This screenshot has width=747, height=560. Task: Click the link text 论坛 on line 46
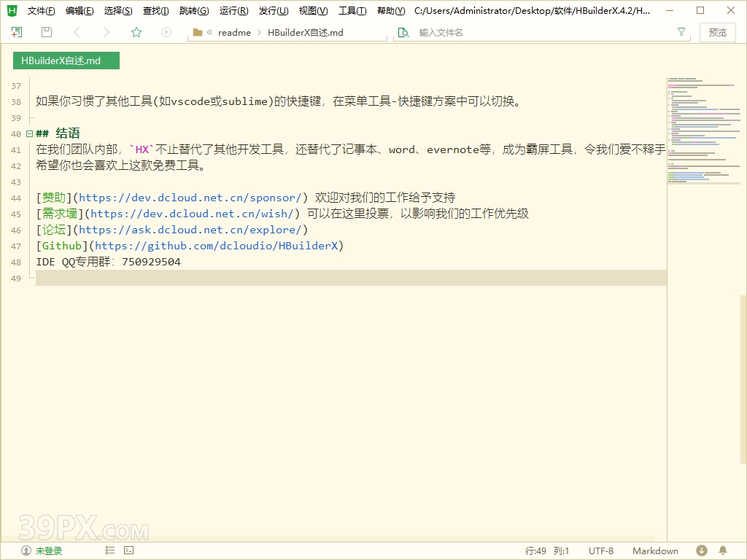tap(54, 230)
